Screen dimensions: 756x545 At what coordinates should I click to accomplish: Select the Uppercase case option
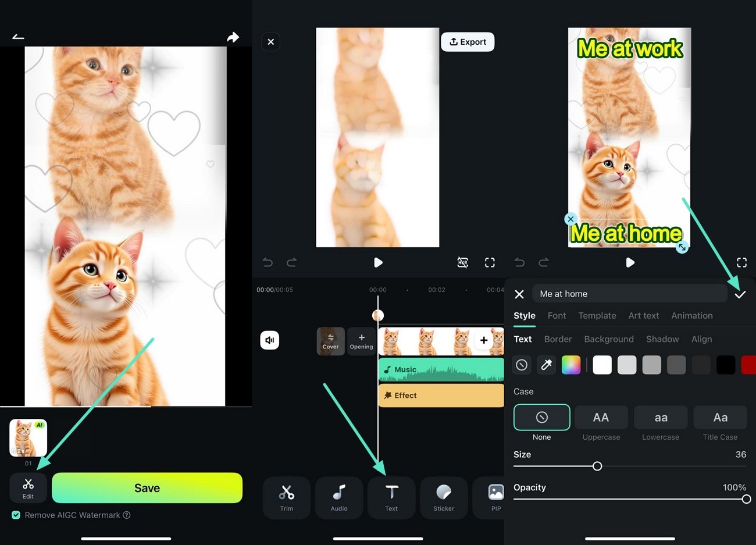click(x=601, y=417)
